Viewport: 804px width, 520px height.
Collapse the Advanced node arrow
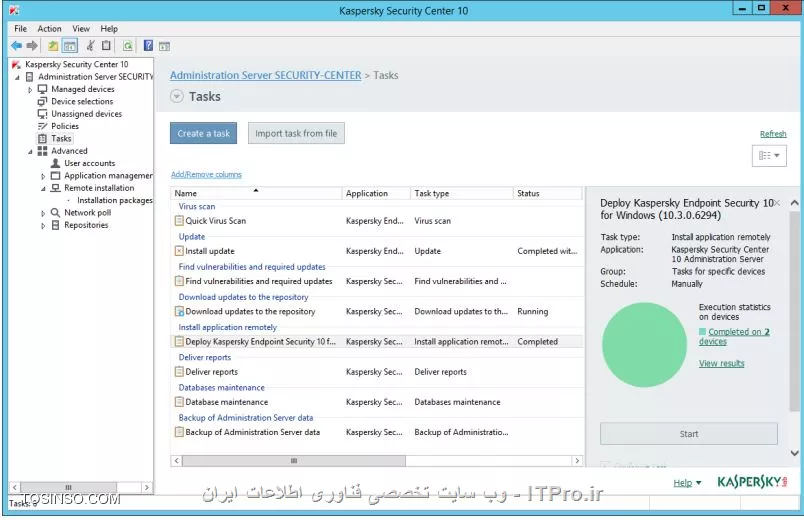pos(30,152)
